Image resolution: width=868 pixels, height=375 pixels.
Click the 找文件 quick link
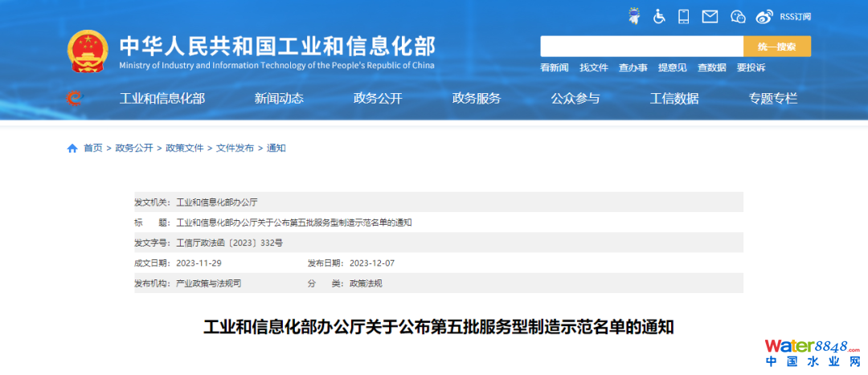(x=594, y=67)
